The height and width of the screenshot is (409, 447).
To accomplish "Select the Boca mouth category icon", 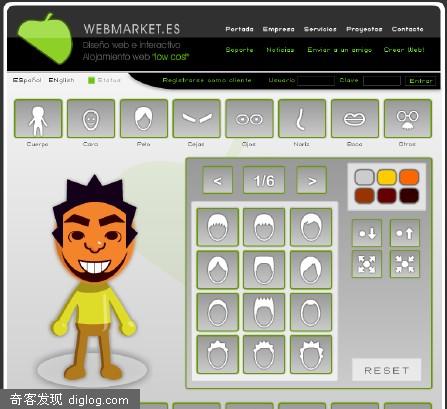I will point(355,118).
